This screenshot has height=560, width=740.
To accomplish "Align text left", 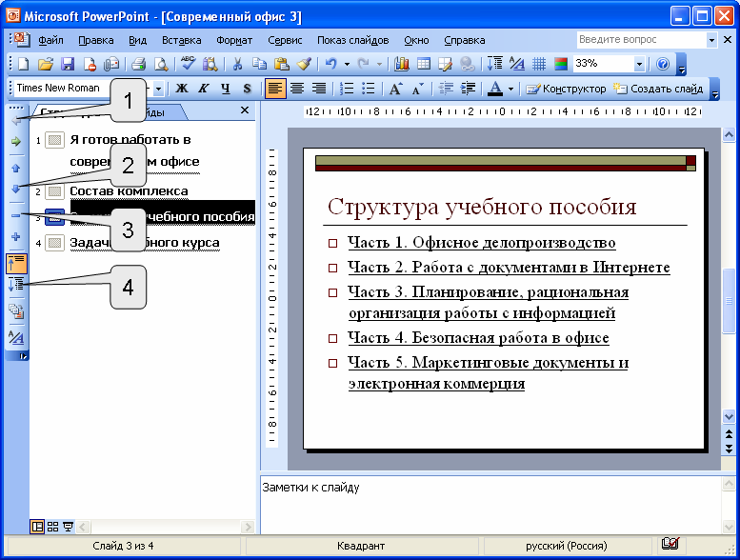I will [x=275, y=89].
